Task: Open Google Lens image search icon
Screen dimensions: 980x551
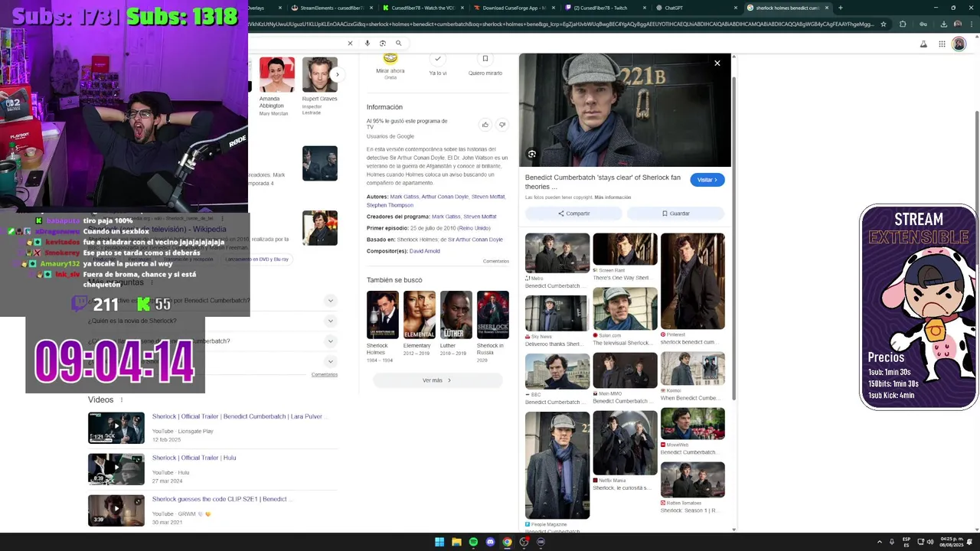Action: 383,44
